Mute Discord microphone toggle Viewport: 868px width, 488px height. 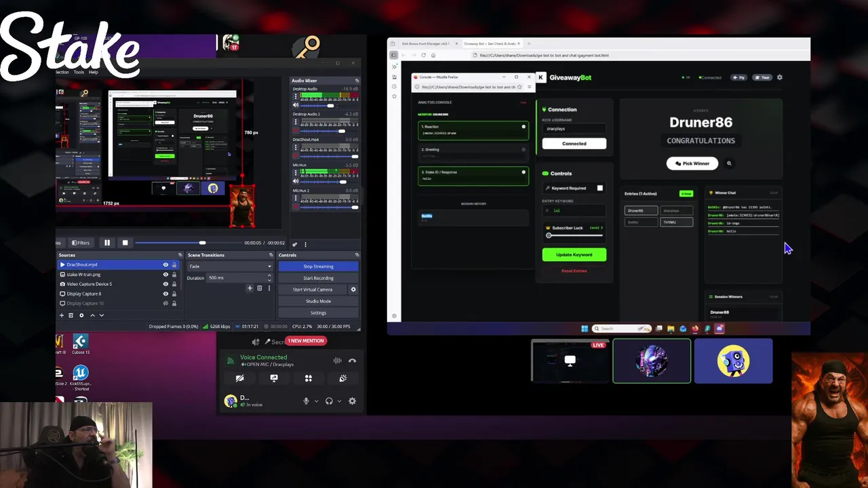[x=306, y=401]
